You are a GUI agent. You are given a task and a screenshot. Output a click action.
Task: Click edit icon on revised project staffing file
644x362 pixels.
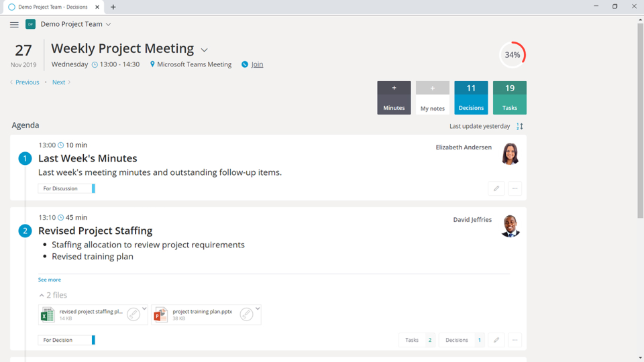pos(133,314)
